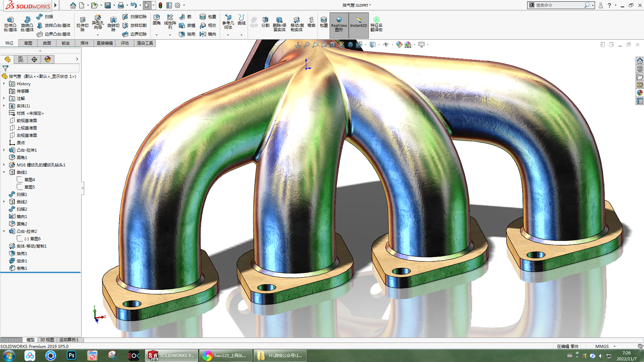Switch to the hao123 browser taskbar window
The height and width of the screenshot is (362, 644).
coord(226,355)
